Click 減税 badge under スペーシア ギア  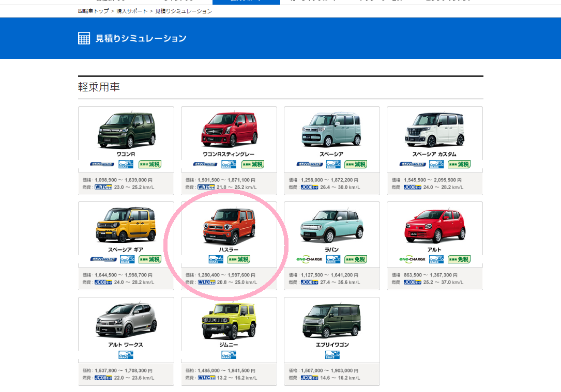150,259
